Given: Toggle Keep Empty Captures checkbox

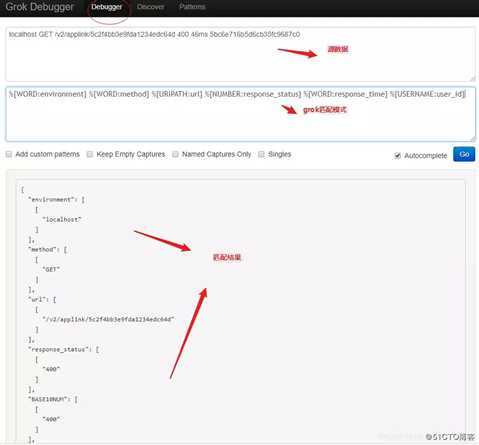Looking at the screenshot, I should click(x=90, y=154).
